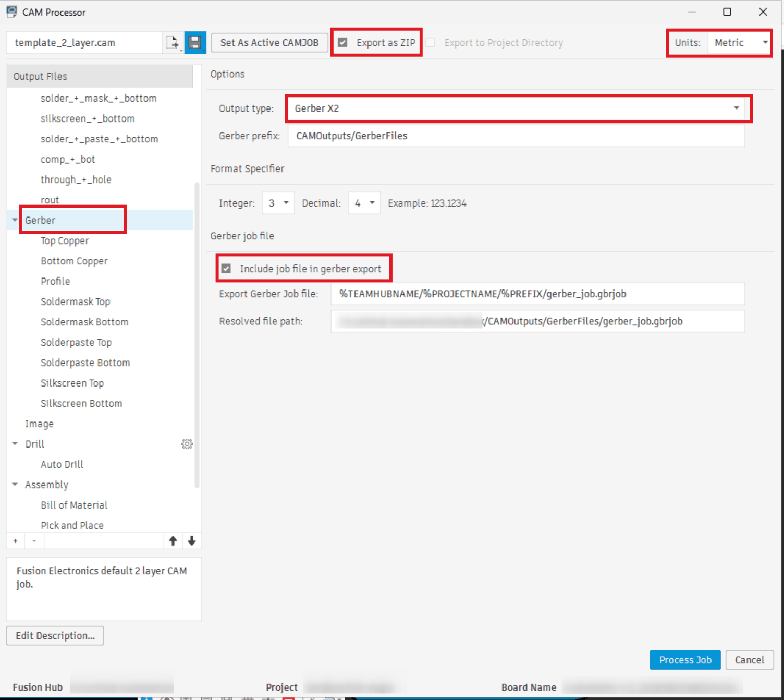Viewport: 784px width, 700px height.
Task: Open the Output type dropdown
Action: tap(516, 108)
